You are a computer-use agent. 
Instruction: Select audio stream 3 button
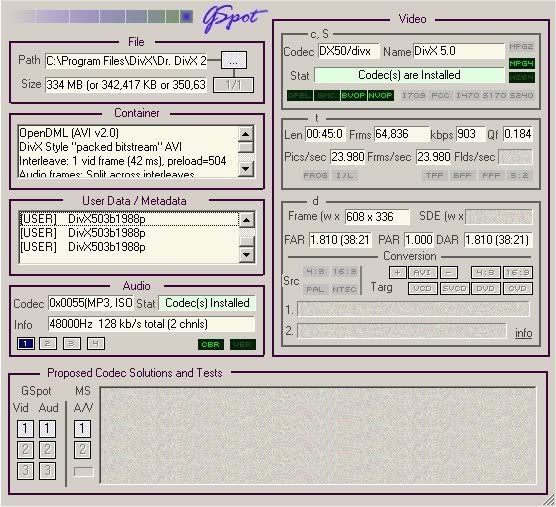point(72,344)
